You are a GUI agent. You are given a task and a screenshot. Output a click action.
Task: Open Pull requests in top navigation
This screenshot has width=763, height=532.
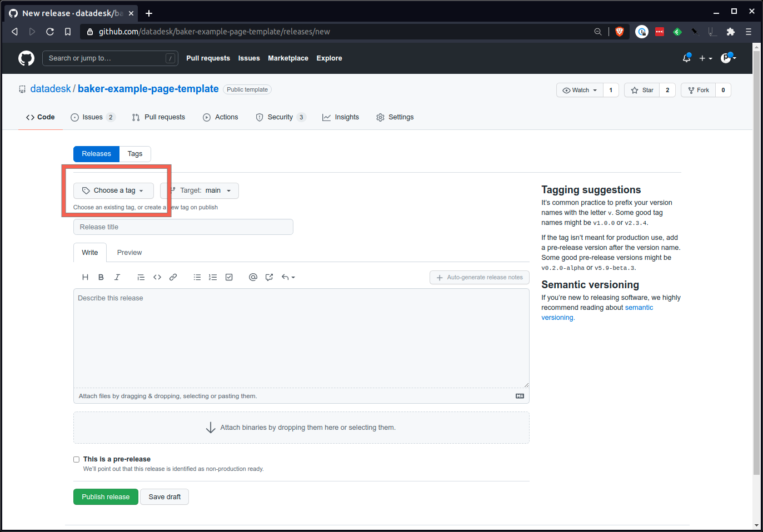pyautogui.click(x=208, y=58)
